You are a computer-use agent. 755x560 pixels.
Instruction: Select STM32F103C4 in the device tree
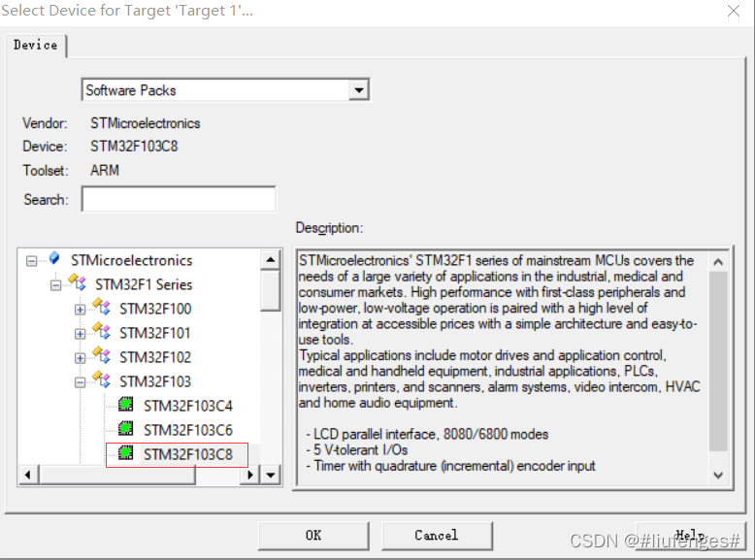188,406
